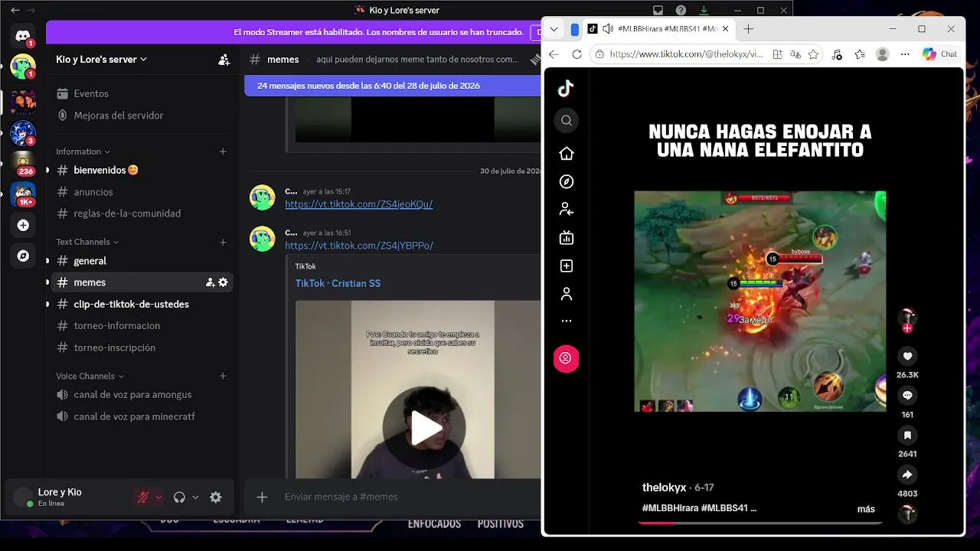
Task: Share the TikTok video arrow icon
Action: [x=907, y=474]
